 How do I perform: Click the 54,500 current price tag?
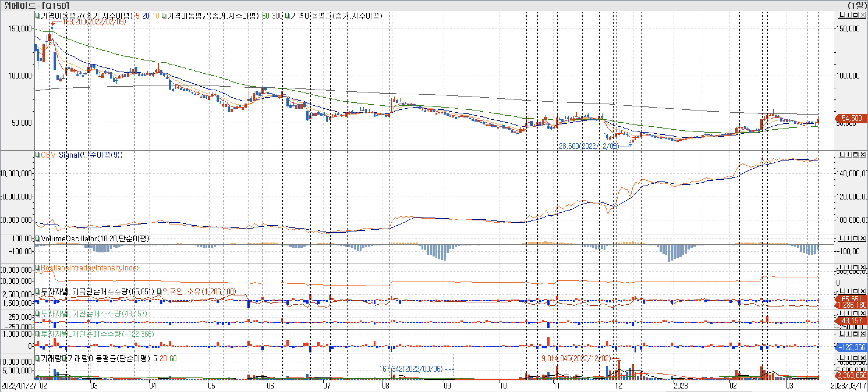click(851, 118)
